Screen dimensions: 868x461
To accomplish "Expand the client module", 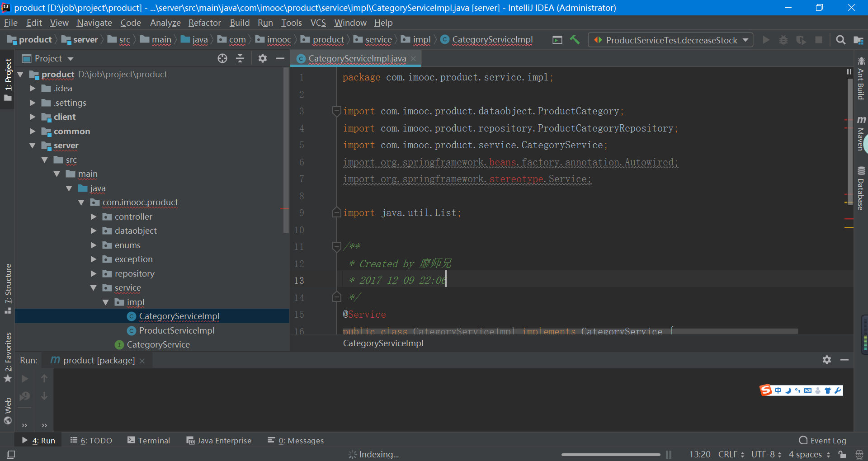I will (33, 117).
